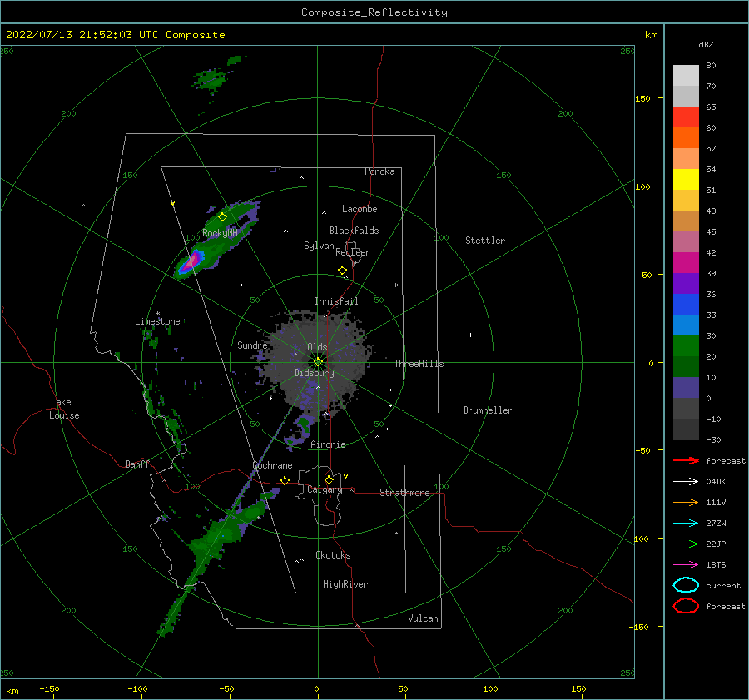Viewport: 749px width, 700px height.
Task: Click the Calgary city label
Action: (x=325, y=489)
